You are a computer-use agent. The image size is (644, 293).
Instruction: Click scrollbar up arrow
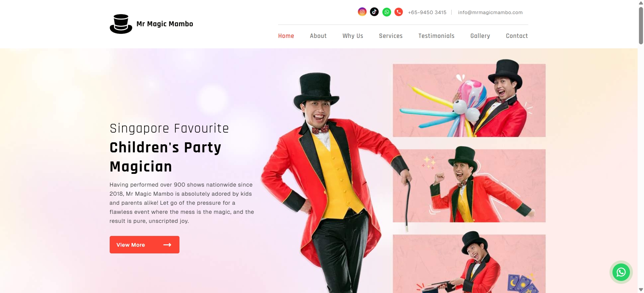point(641,3)
